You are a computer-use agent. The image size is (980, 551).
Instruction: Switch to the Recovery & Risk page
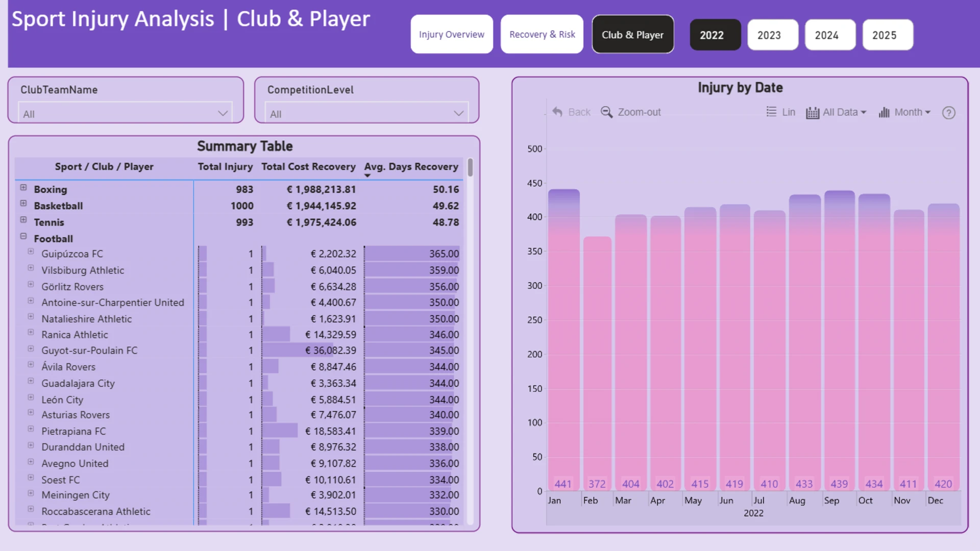[542, 34]
